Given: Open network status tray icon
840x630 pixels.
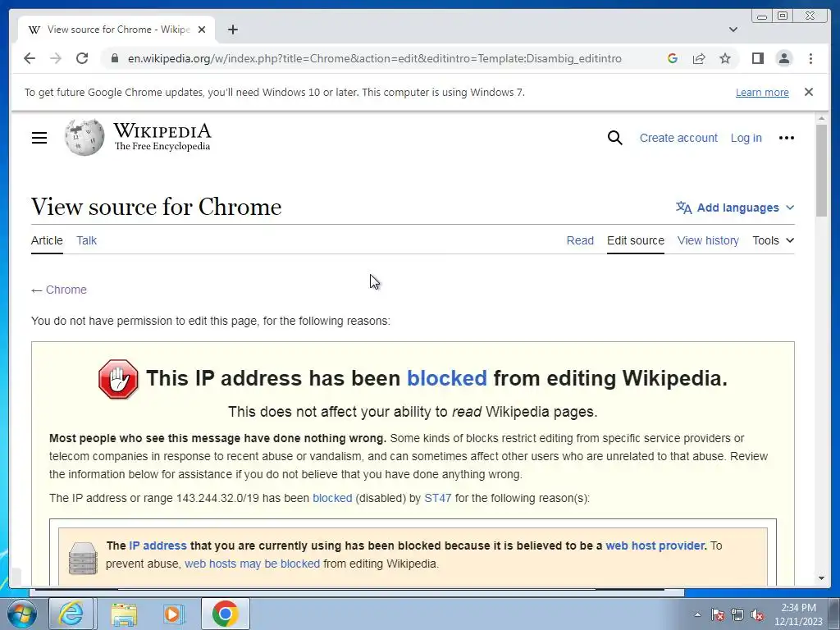Looking at the screenshot, I should (x=737, y=614).
